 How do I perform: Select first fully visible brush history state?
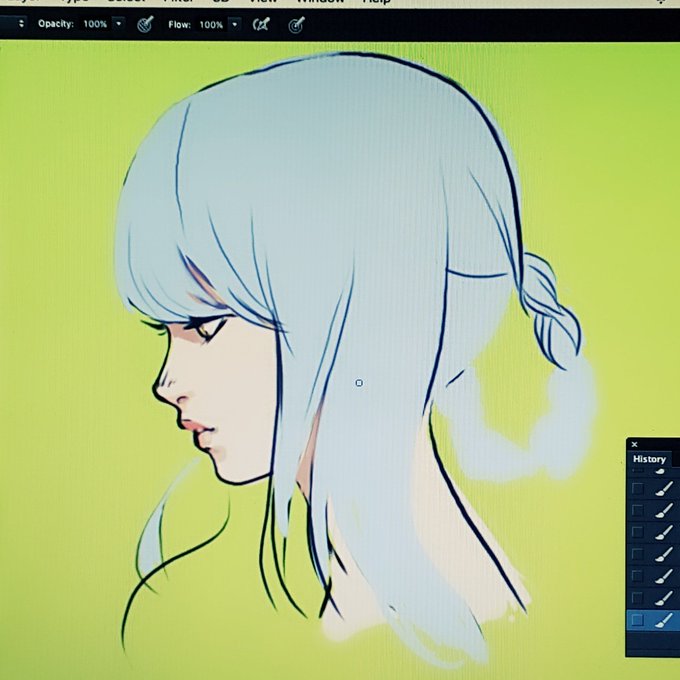[654, 488]
